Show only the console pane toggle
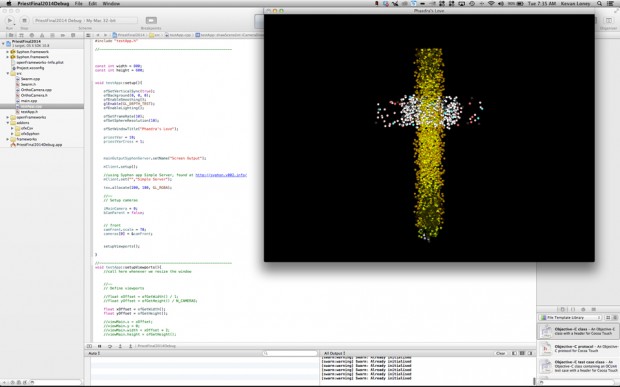620x387 pixels. pos(530,353)
